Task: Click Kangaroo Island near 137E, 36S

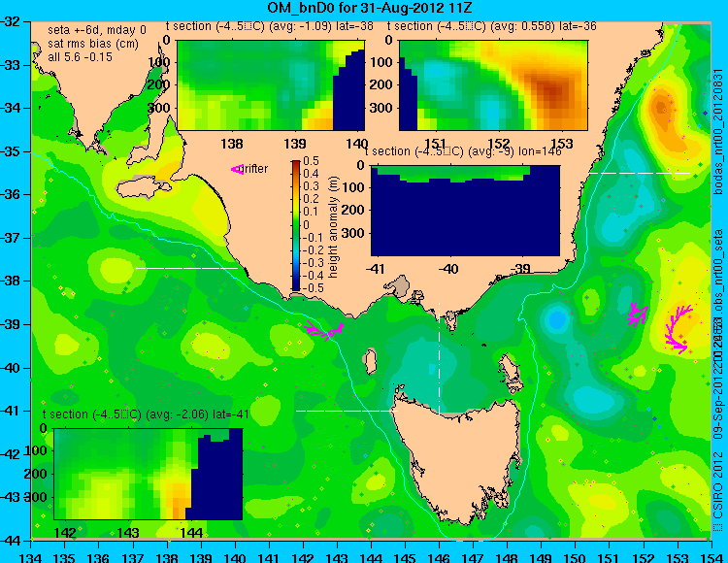Action: tap(143, 188)
